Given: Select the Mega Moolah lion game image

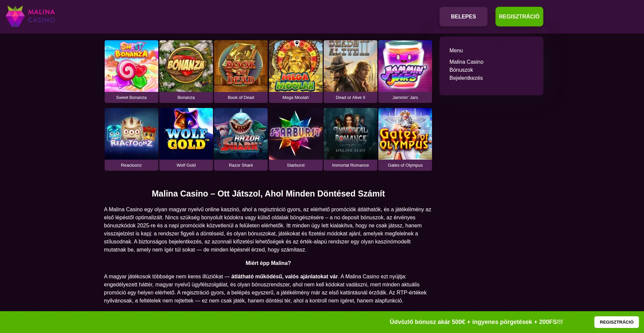Looking at the screenshot, I should click(296, 66).
